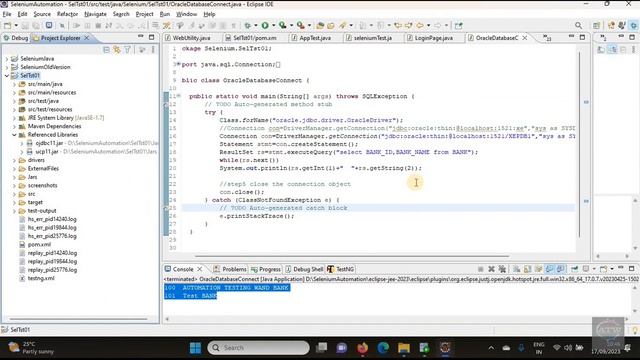
Task: Click the Remove Launch icon in Console toolbar
Action: pos(491,269)
